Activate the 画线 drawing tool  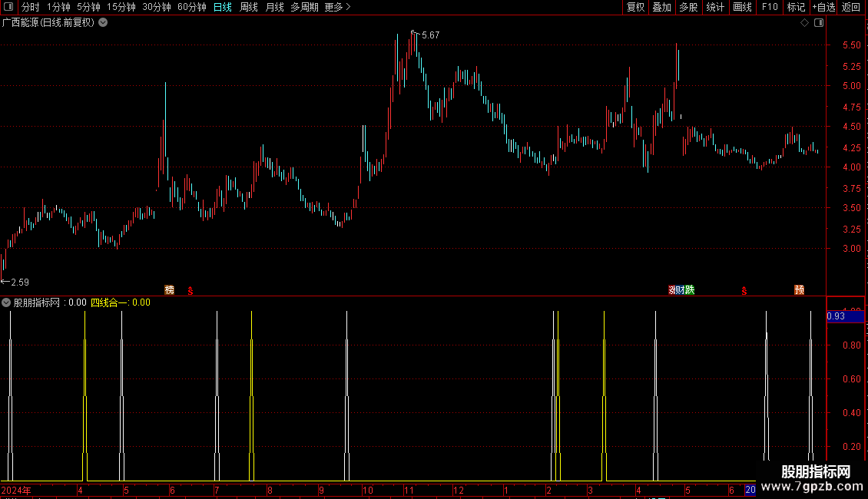click(742, 7)
